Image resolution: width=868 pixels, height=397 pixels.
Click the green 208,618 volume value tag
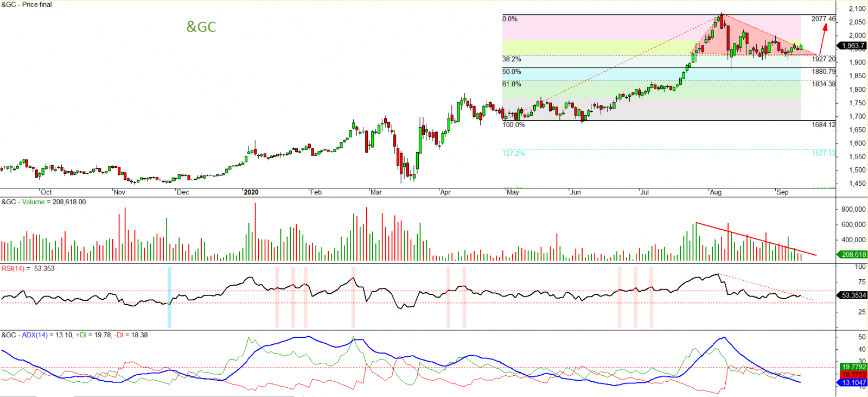[x=853, y=255]
